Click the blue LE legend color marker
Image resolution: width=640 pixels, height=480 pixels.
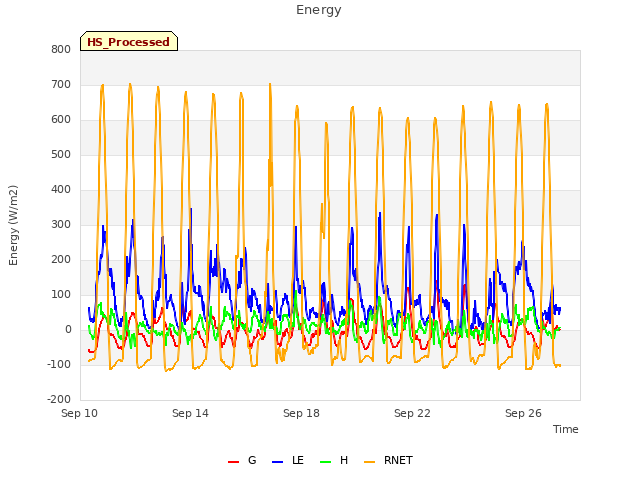click(x=277, y=462)
